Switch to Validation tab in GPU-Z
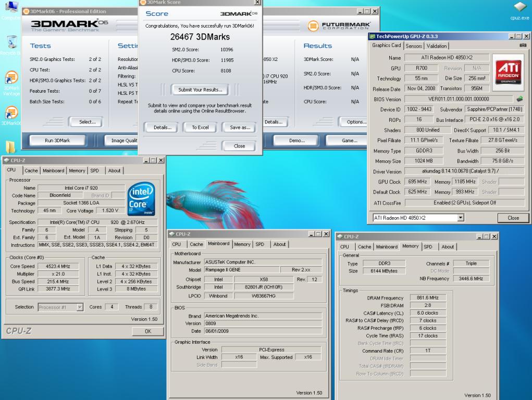 coord(436,46)
